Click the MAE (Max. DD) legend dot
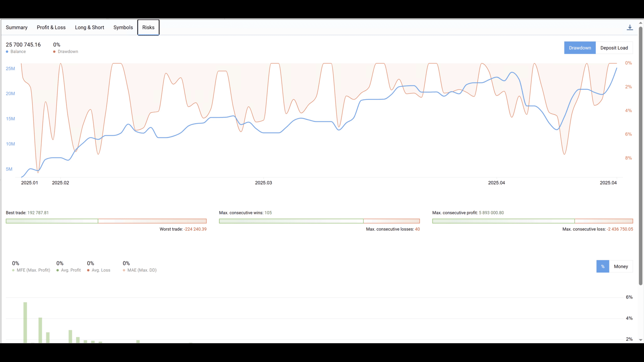Screen dimensions: 644x362 point(124,270)
